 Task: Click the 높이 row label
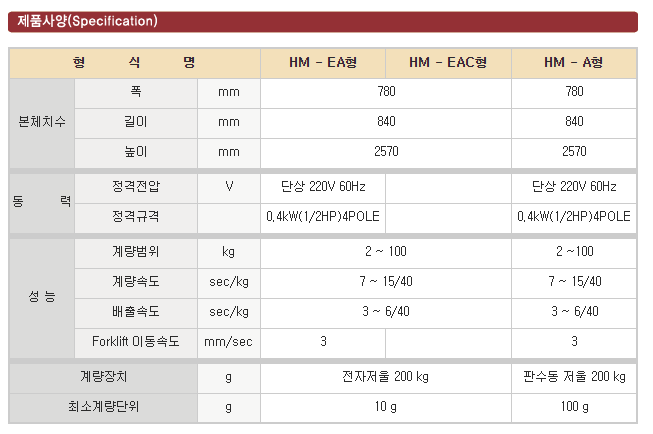click(x=136, y=152)
